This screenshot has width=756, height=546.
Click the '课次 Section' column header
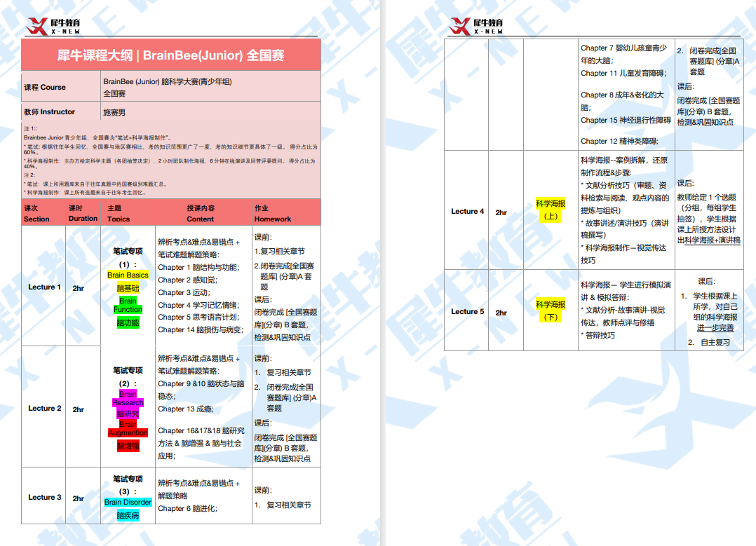click(43, 214)
